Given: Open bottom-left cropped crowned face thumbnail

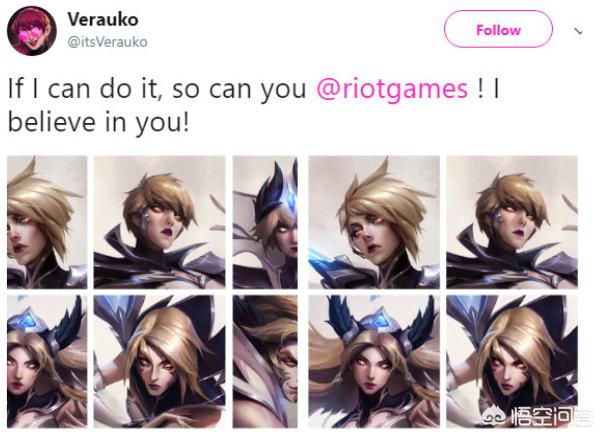Looking at the screenshot, I should tap(47, 361).
